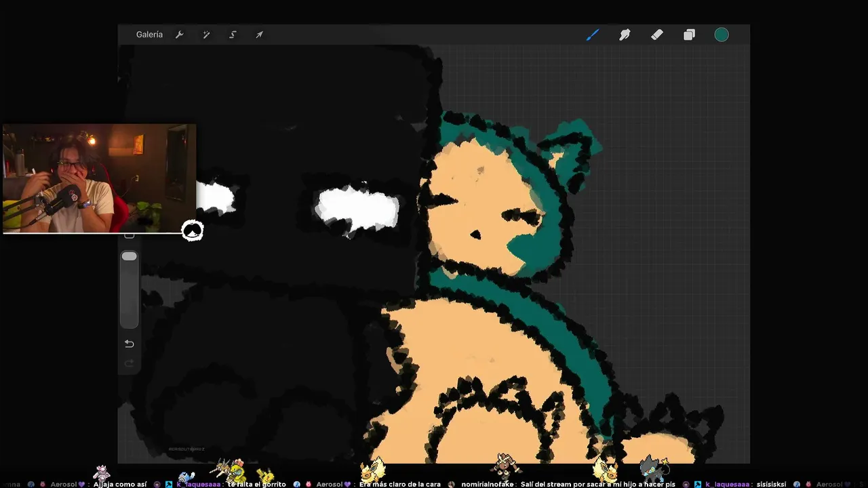Activate the Selection tool
Viewport: 868px width, 488px height.
(x=233, y=35)
